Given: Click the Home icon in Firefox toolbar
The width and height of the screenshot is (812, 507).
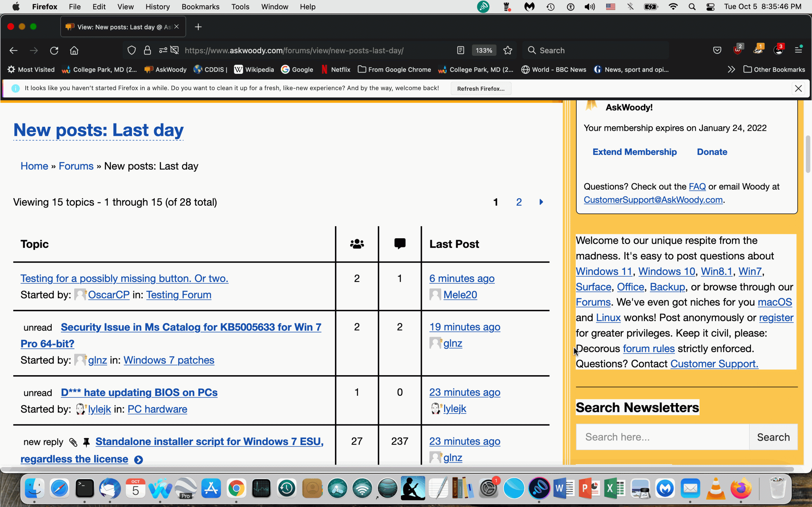Looking at the screenshot, I should [x=74, y=50].
